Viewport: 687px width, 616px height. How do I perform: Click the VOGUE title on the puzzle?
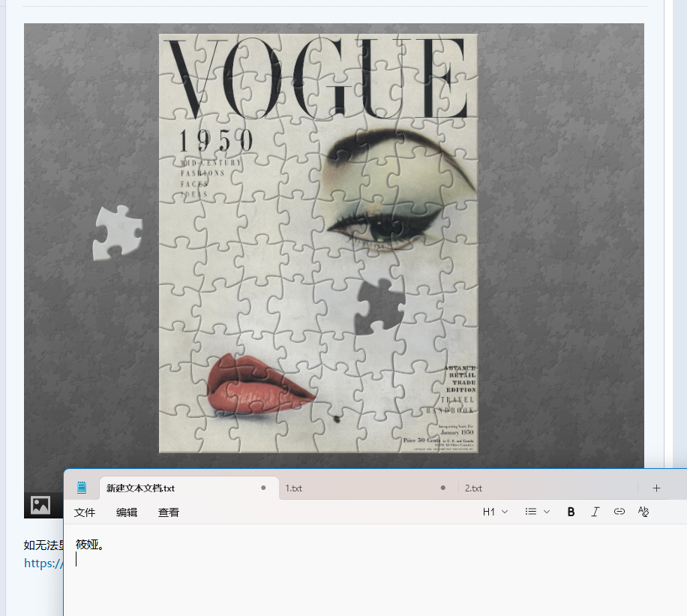click(x=317, y=77)
